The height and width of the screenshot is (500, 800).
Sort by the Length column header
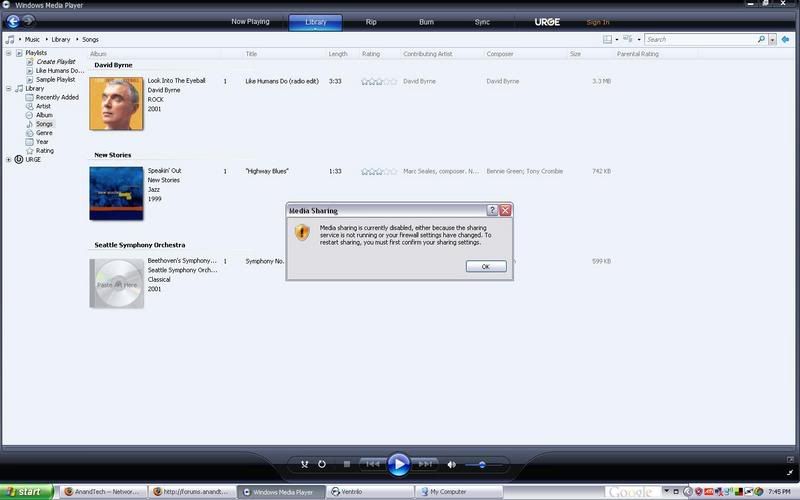click(x=338, y=54)
